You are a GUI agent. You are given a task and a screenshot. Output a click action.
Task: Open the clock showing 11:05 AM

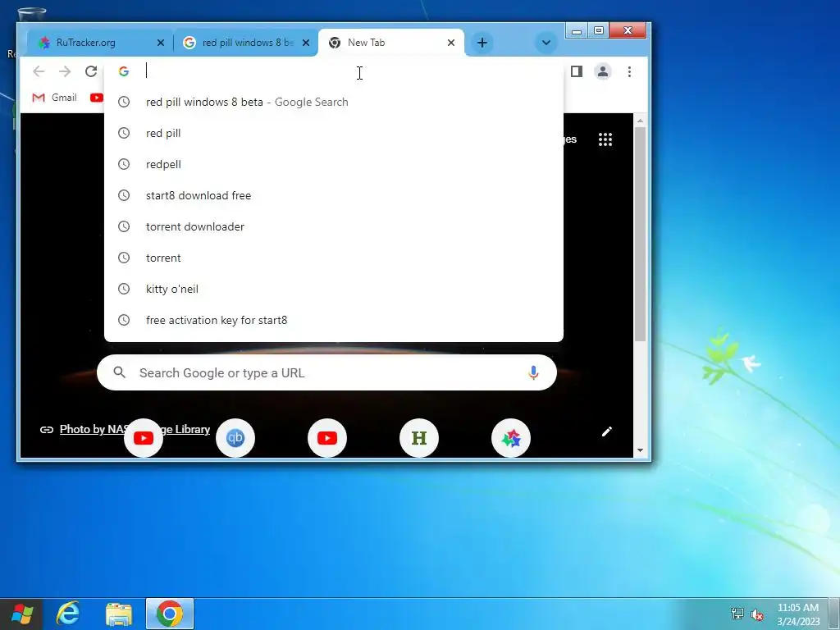tap(798, 614)
